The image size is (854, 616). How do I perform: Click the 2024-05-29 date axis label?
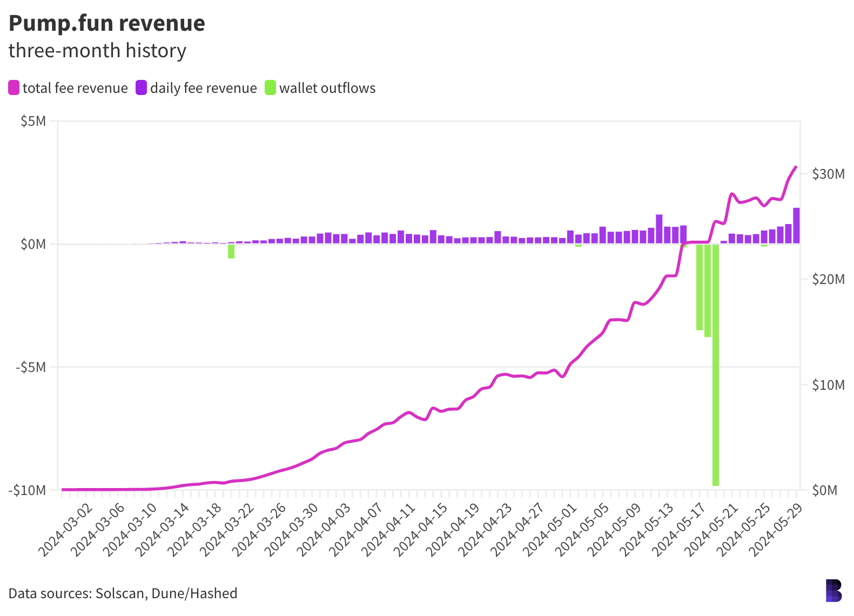click(x=775, y=530)
